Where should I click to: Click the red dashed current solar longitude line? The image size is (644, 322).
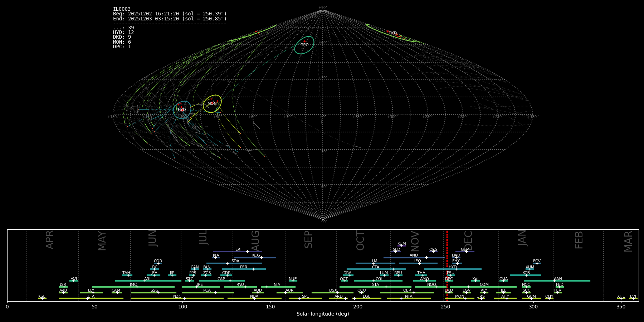[447, 265]
